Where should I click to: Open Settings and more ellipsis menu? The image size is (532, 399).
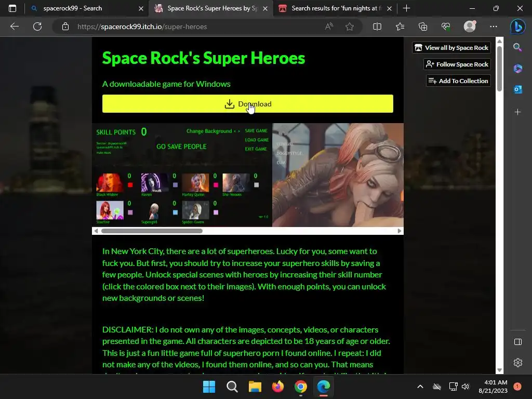(x=494, y=26)
